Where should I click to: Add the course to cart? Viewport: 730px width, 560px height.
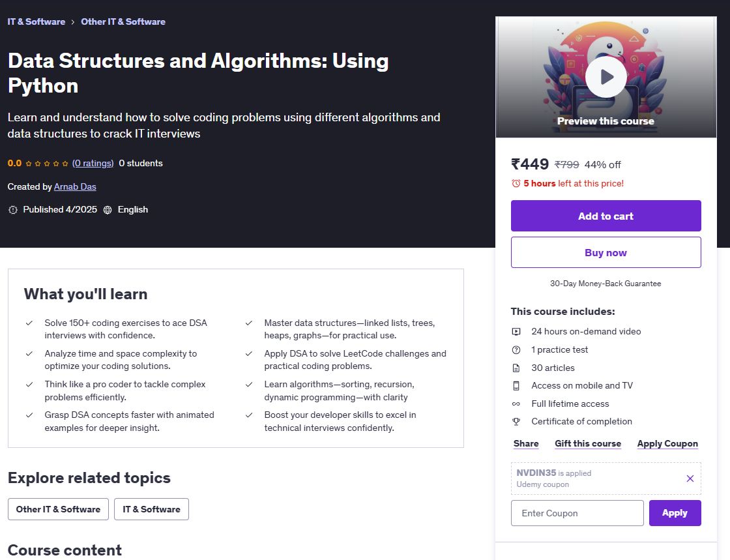coord(606,216)
